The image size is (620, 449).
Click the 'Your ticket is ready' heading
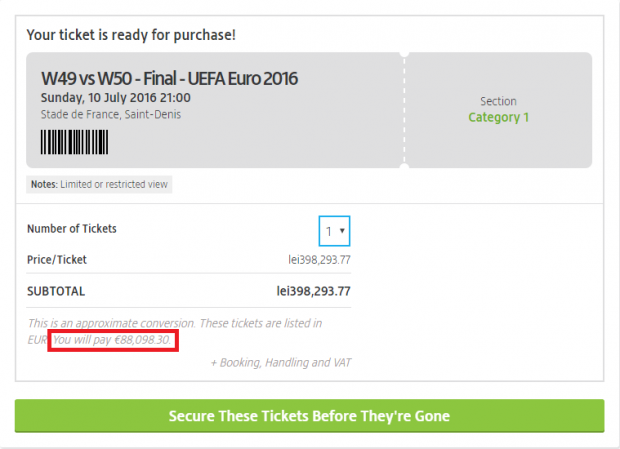pyautogui.click(x=131, y=35)
